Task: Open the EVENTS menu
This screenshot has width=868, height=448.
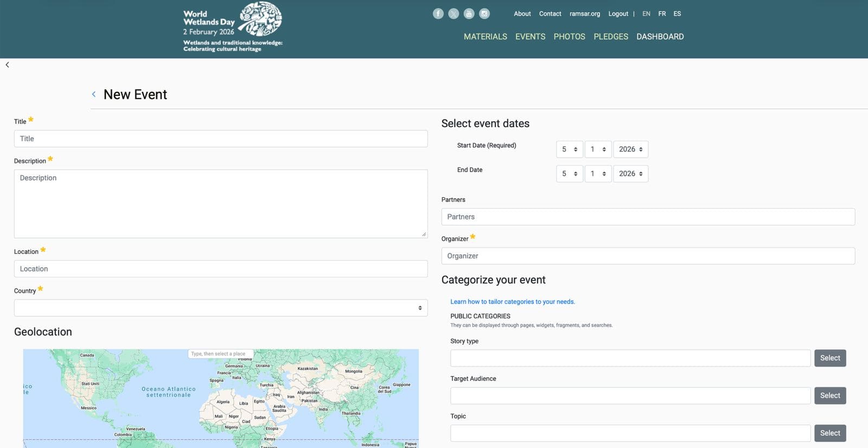Action: click(x=530, y=36)
